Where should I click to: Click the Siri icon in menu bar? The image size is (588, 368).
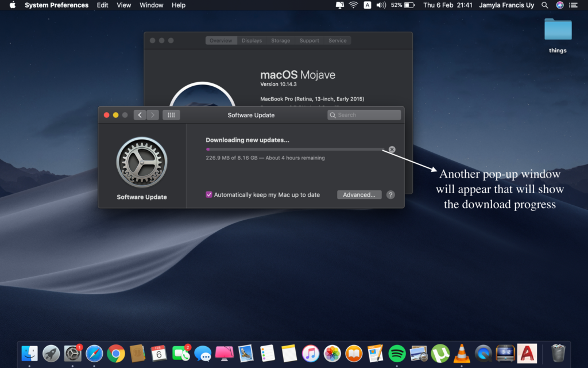click(560, 5)
